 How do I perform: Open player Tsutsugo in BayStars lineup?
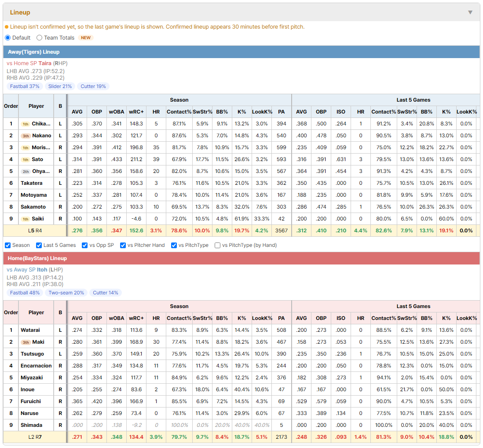[32, 354]
